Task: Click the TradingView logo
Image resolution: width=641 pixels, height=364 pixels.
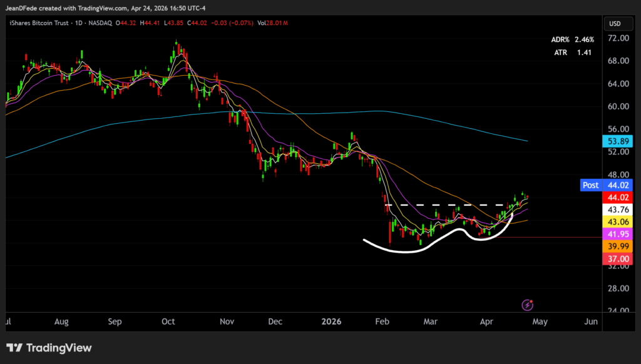Action: tap(49, 348)
